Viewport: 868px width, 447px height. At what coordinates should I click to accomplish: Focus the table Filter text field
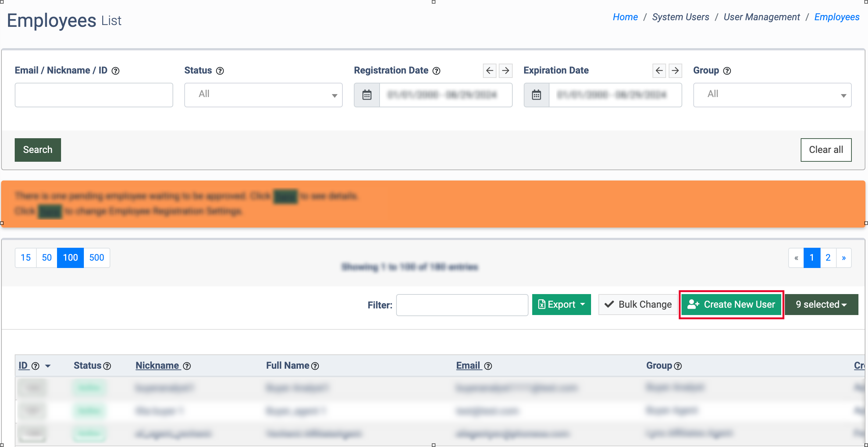click(x=462, y=305)
